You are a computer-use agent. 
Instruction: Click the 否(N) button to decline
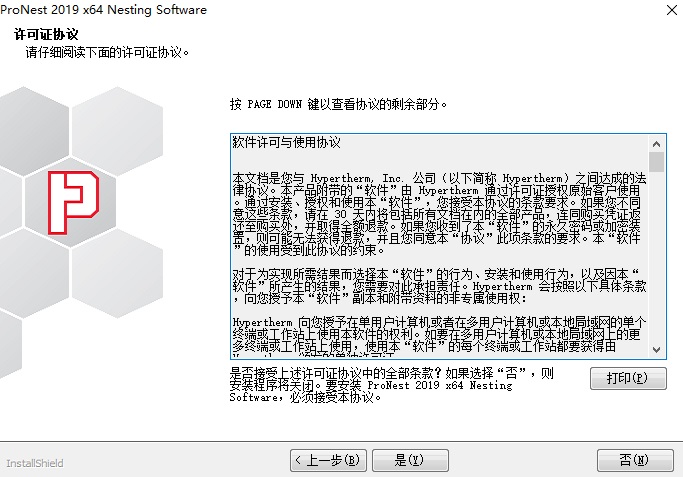pyautogui.click(x=635, y=460)
